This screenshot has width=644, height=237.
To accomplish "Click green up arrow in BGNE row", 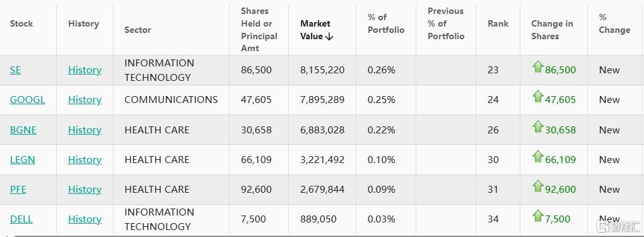I will coord(538,127).
